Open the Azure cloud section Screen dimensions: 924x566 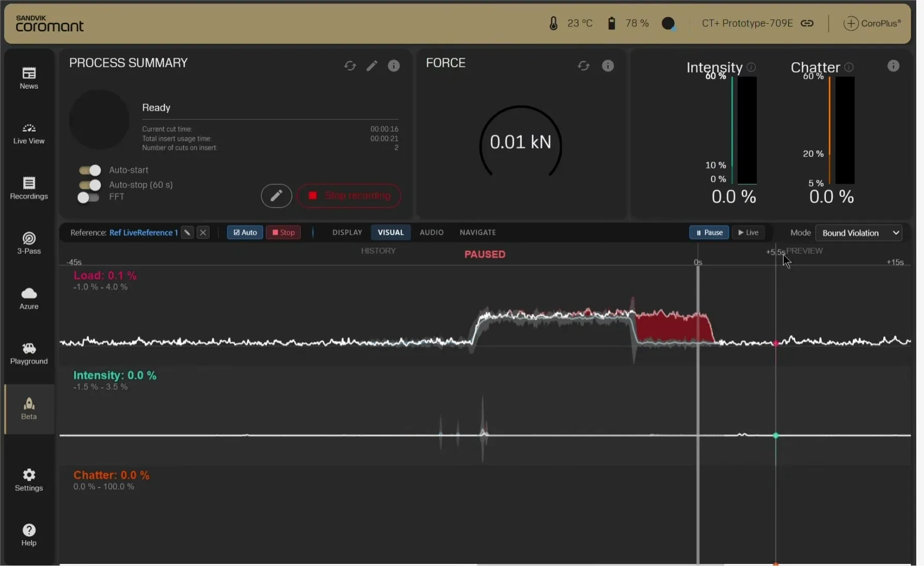(x=29, y=298)
